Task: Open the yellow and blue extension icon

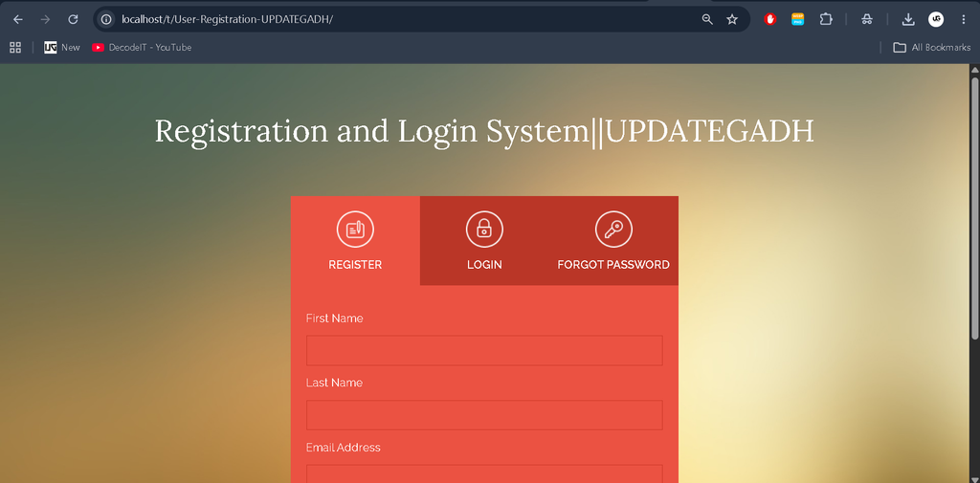Action: pos(797,19)
